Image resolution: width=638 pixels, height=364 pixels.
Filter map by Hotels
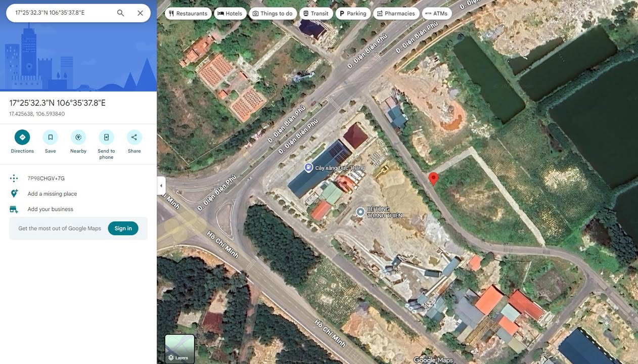(230, 14)
